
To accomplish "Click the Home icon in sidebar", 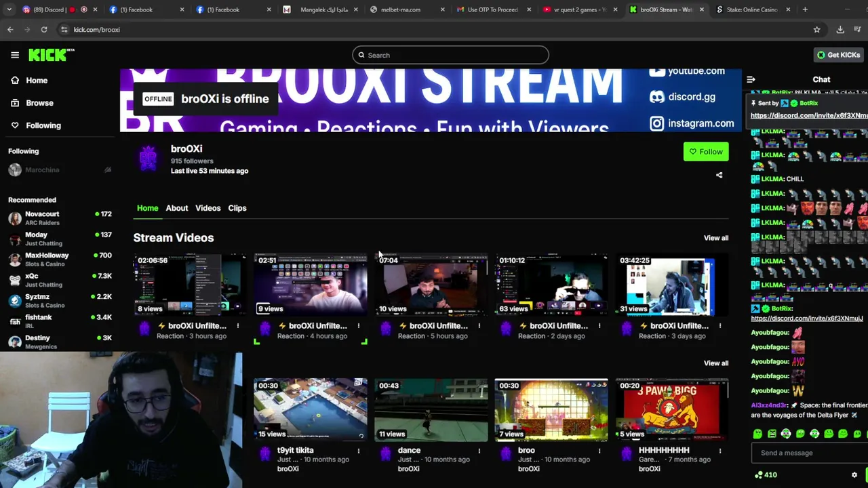I will [15, 80].
